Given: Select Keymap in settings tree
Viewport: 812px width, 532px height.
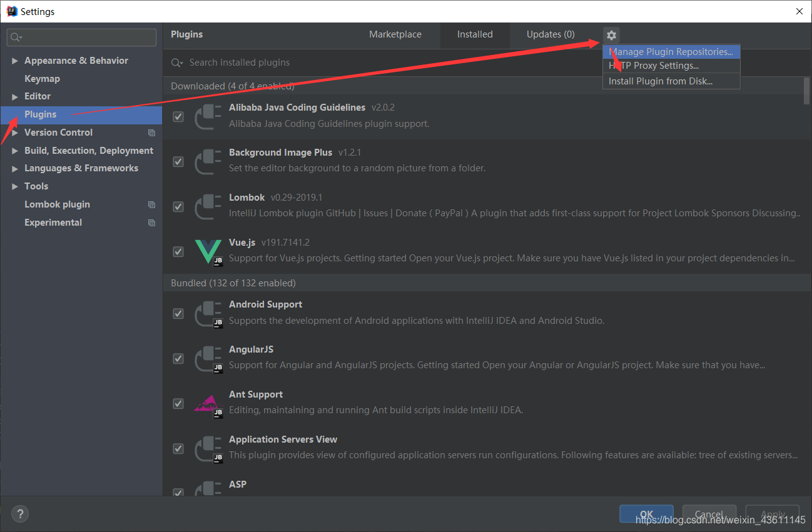Looking at the screenshot, I should pyautogui.click(x=42, y=79).
